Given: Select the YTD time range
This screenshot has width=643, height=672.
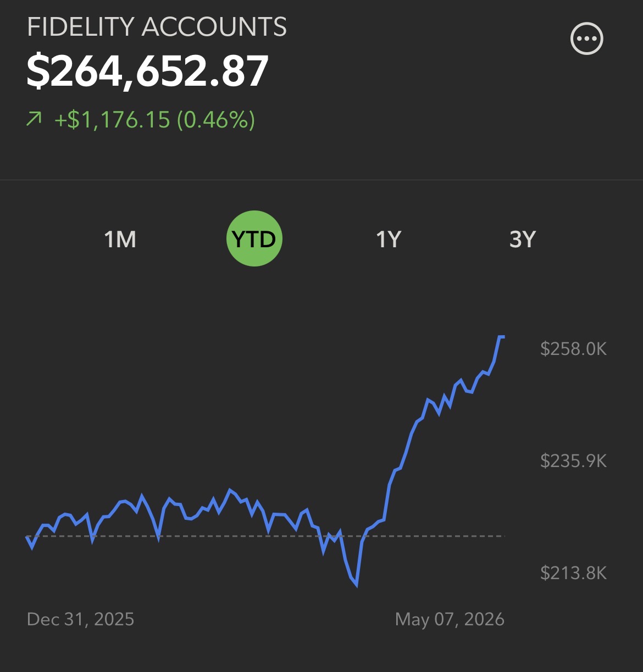Looking at the screenshot, I should point(254,239).
